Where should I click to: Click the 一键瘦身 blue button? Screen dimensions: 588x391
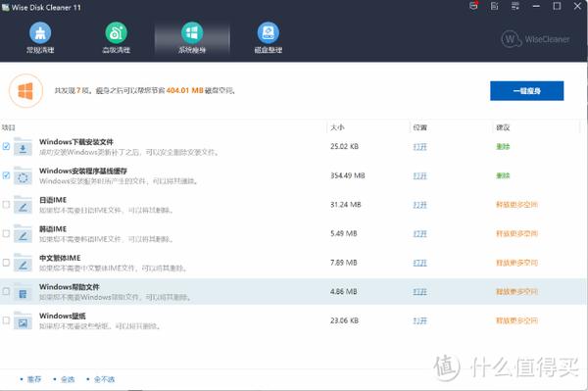[x=527, y=91]
